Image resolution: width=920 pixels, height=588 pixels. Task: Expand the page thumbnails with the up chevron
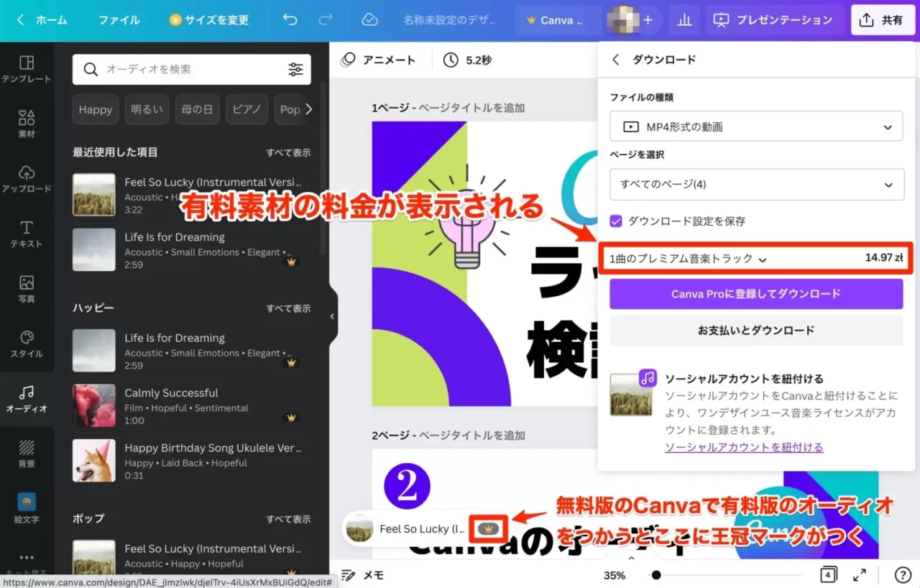(x=631, y=558)
